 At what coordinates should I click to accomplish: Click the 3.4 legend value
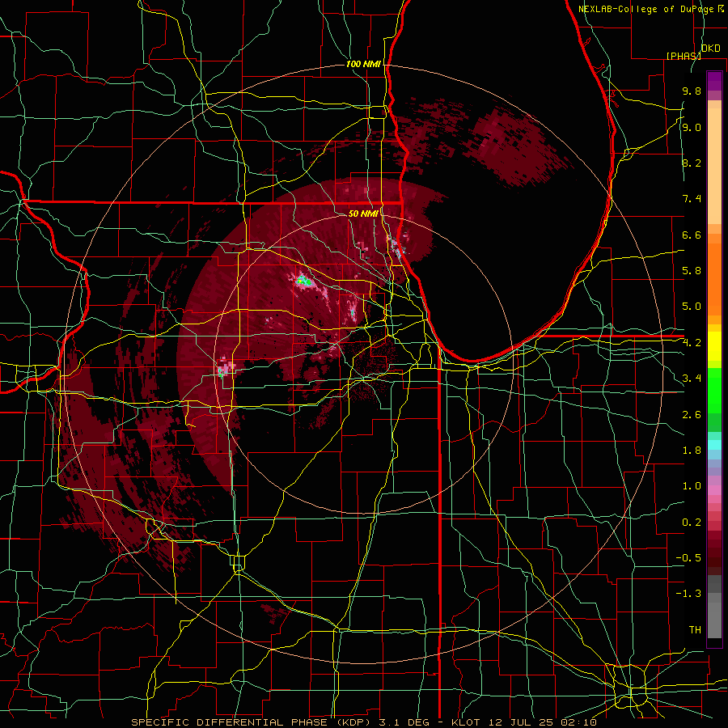click(692, 379)
